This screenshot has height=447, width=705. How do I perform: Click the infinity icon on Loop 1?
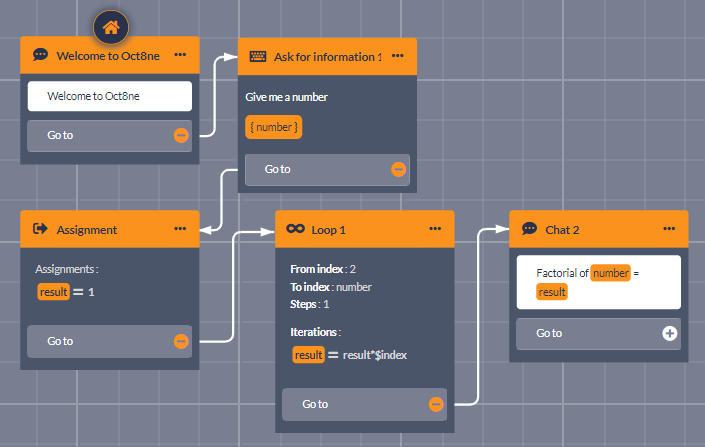pos(295,229)
